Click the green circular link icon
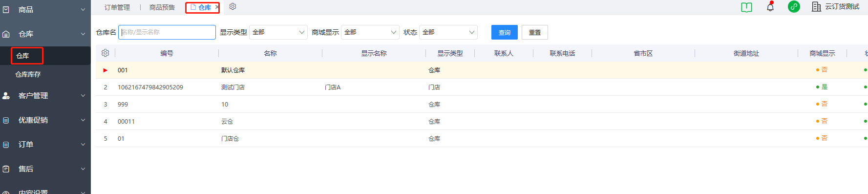This screenshot has height=194, width=868. coord(794,7)
